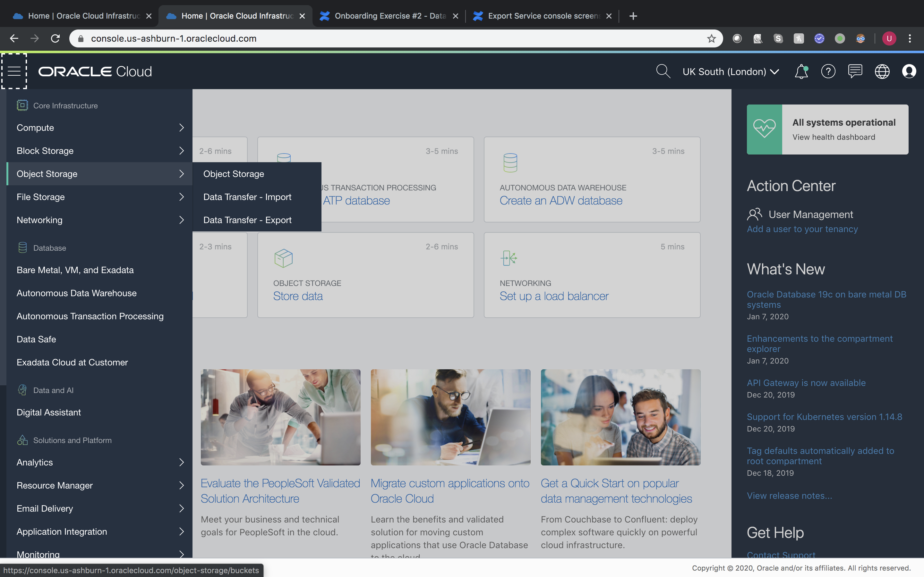
Task: Open View release notes link
Action: (x=789, y=495)
